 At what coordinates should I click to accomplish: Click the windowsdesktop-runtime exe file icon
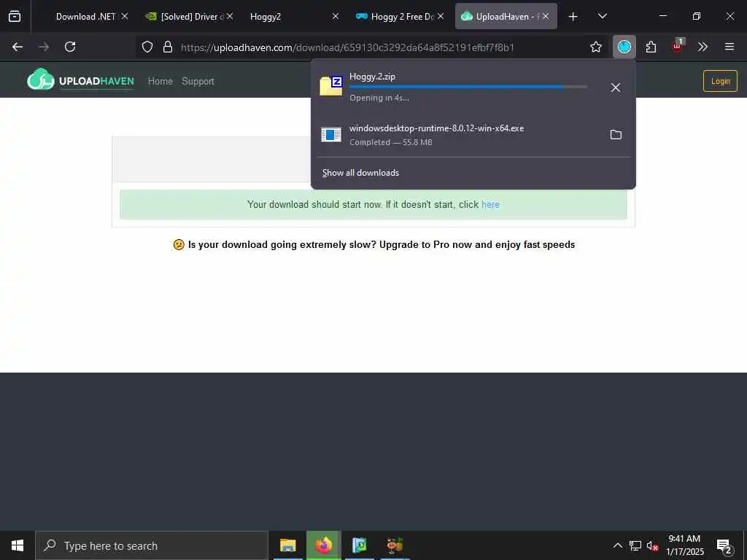(x=331, y=135)
